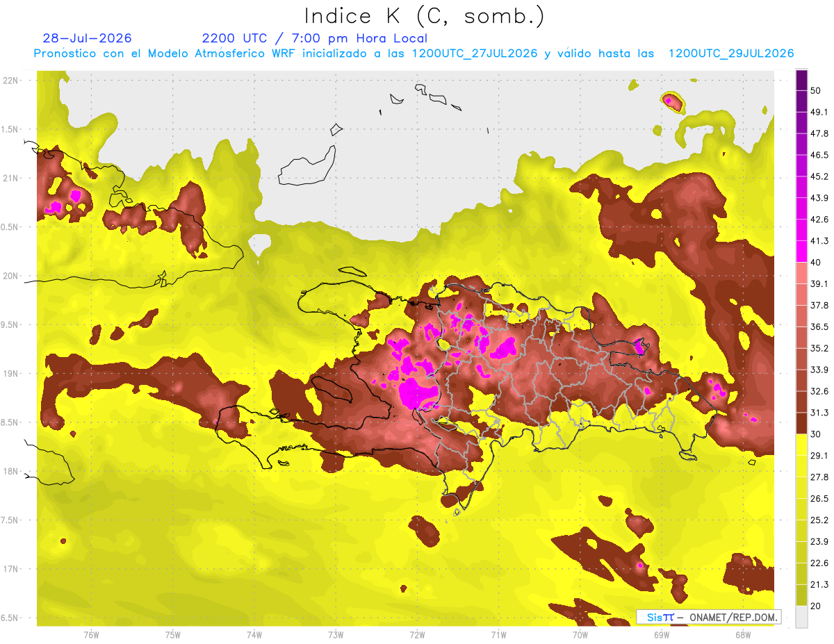Click the valid-until time "1200UTC_29JUL2026"
Image resolution: width=834 pixels, height=644 pixels.
pyautogui.click(x=731, y=53)
